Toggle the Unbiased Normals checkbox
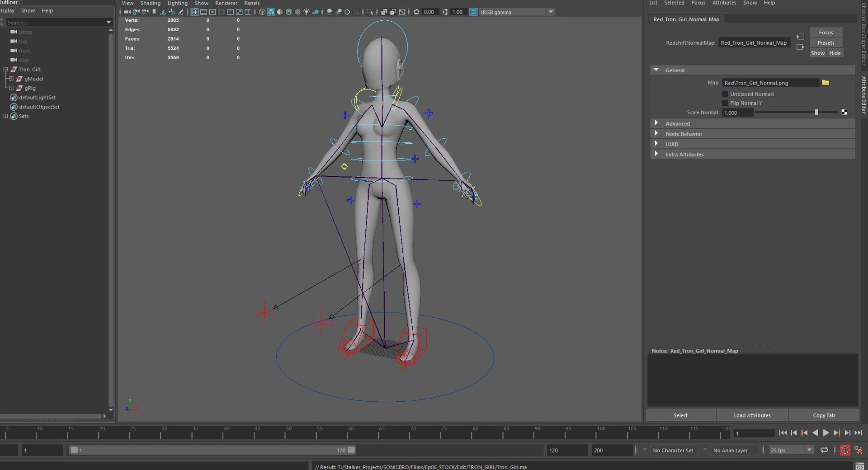Viewport: 868px width, 470px height. coord(725,94)
